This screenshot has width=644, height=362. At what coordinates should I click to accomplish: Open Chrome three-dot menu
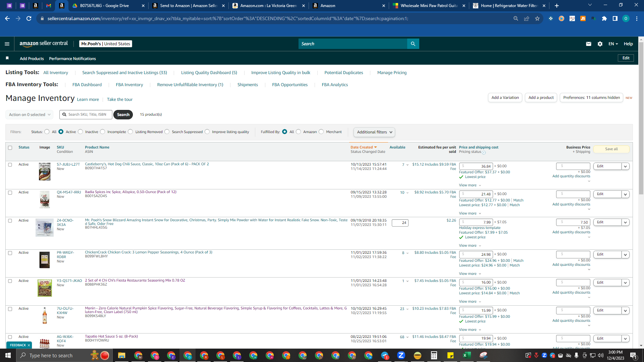click(637, 18)
